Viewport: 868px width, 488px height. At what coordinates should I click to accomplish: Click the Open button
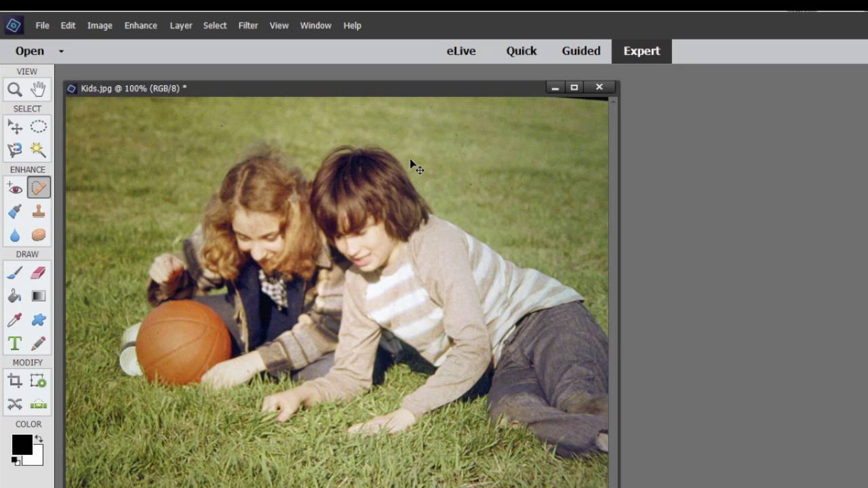tap(30, 51)
